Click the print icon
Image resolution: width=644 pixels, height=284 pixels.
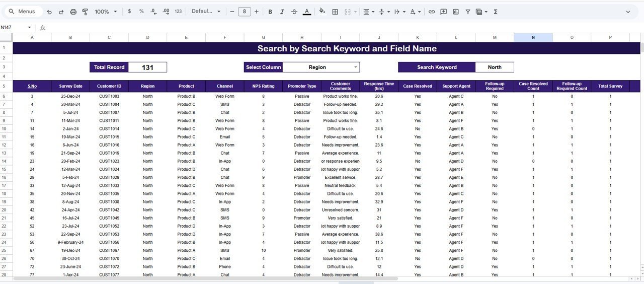pyautogui.click(x=73, y=12)
